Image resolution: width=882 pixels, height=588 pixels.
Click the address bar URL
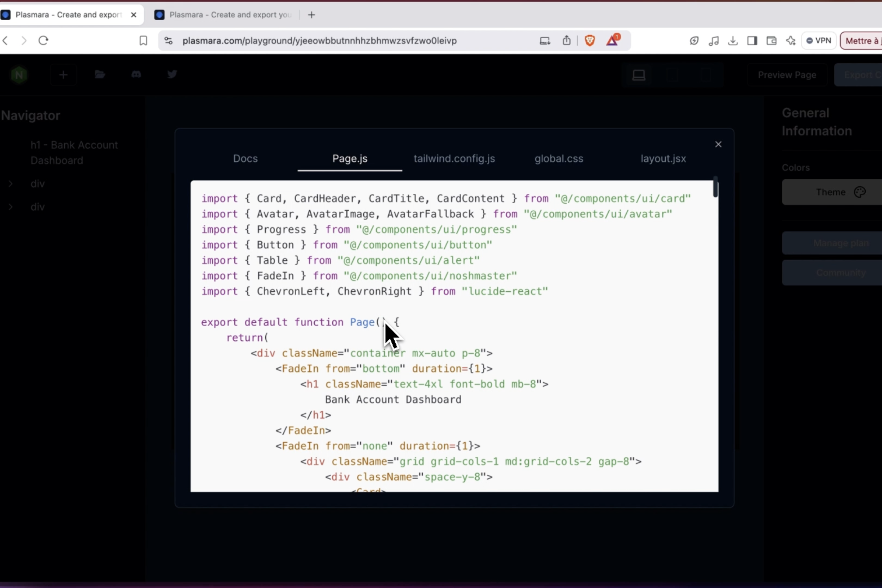(x=319, y=41)
